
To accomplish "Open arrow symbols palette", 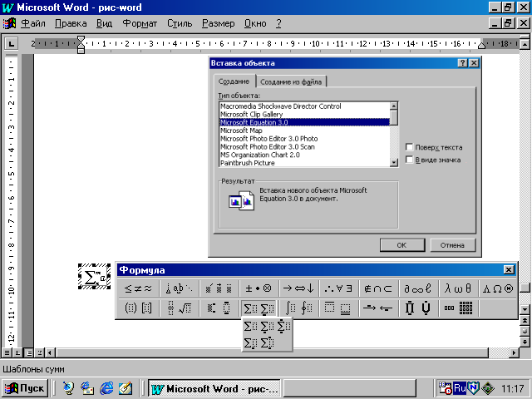I will [298, 288].
